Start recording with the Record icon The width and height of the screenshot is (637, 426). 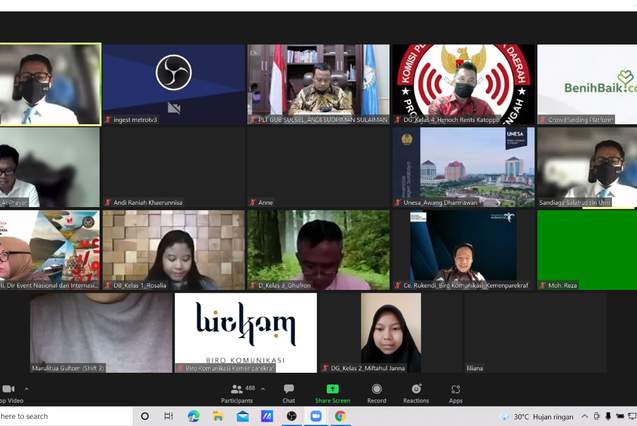377,392
